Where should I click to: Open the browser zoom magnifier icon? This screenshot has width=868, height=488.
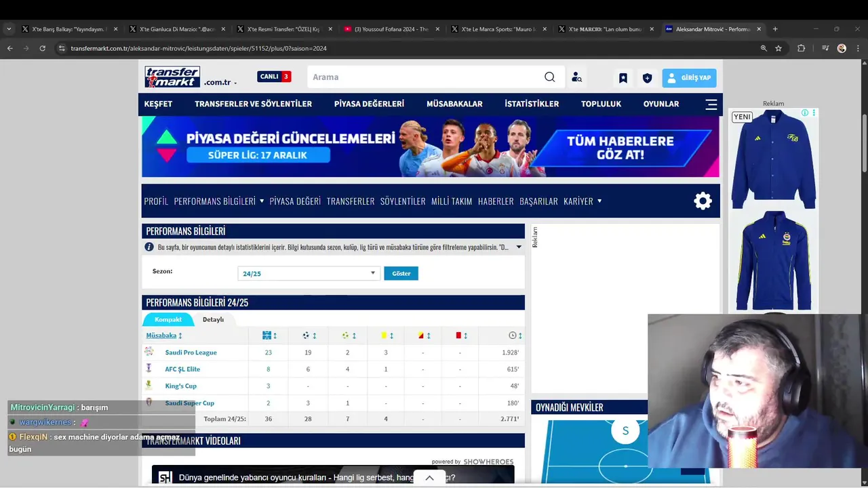point(764,48)
